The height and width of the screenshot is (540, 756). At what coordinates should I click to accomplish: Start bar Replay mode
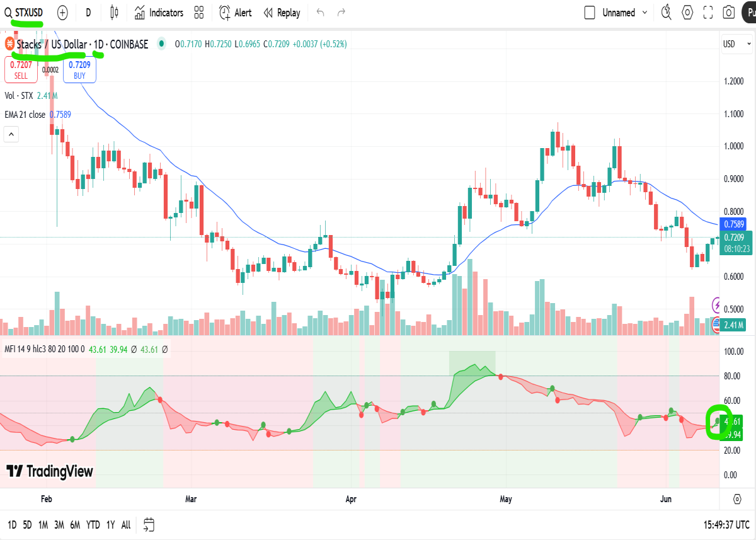tap(282, 13)
